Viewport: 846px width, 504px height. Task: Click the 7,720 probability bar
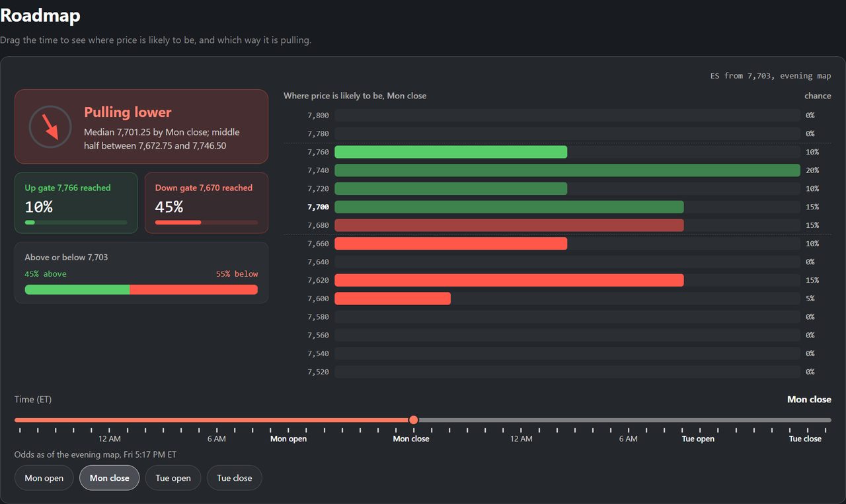(451, 189)
